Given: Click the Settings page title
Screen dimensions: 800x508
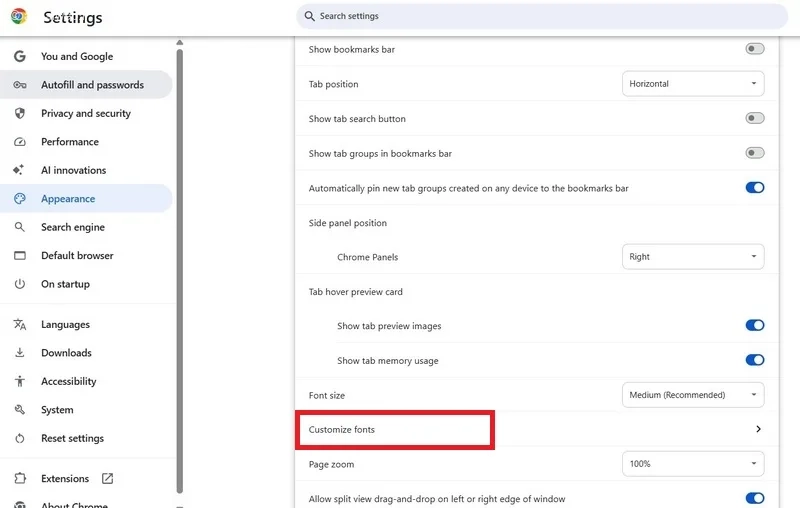Looking at the screenshot, I should (x=73, y=17).
